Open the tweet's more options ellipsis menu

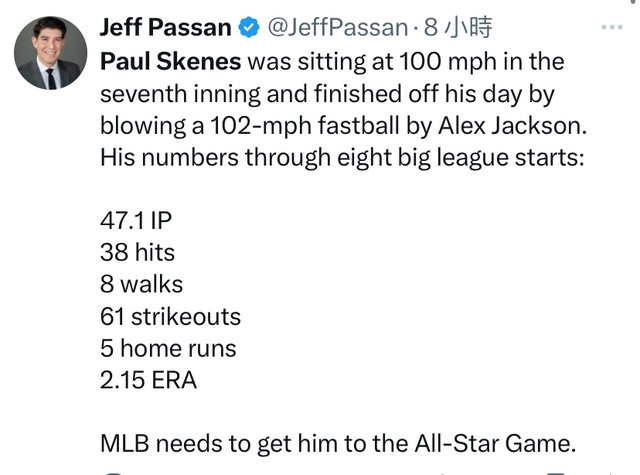pyautogui.click(x=612, y=27)
